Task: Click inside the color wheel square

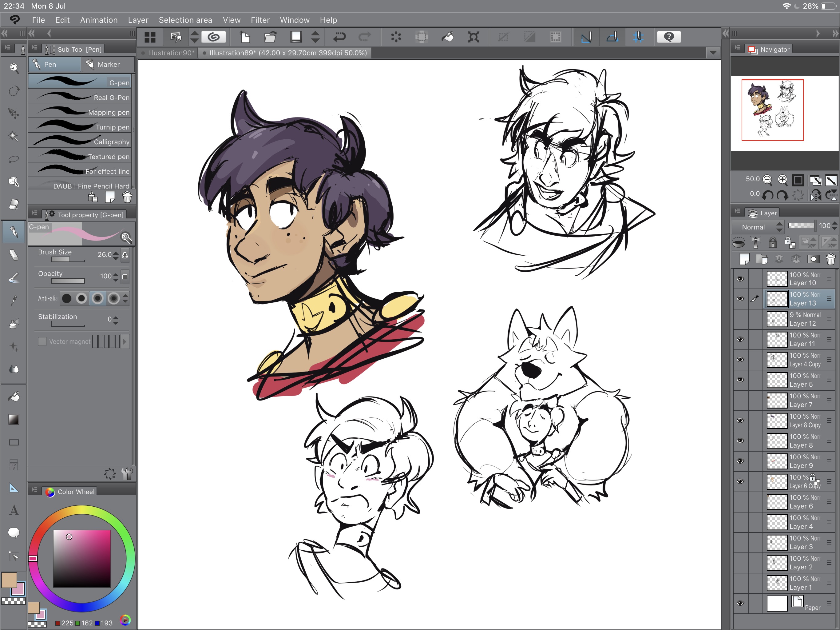Action: tap(82, 559)
